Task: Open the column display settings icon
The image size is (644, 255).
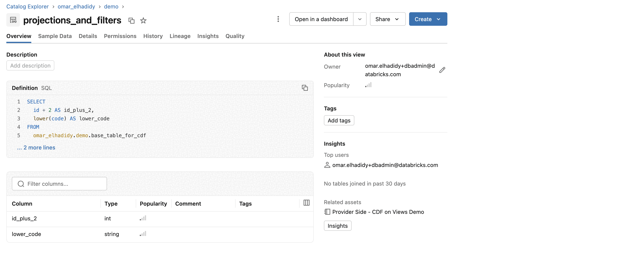Action: pos(306,203)
